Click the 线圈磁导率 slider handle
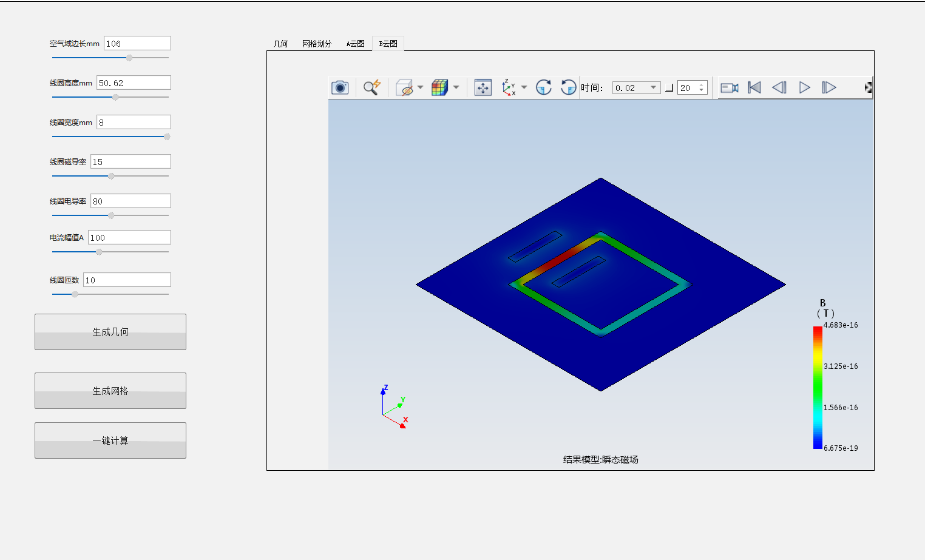 coord(111,176)
